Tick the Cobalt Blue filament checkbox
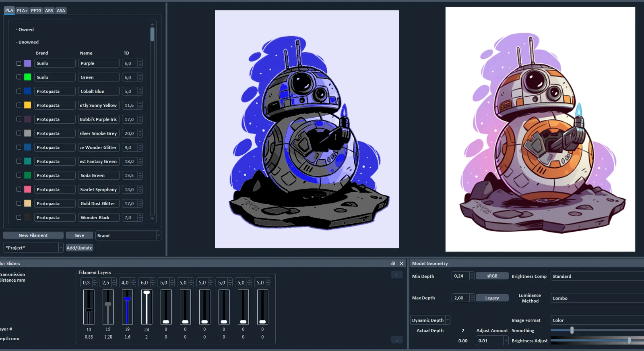This screenshot has height=351, width=644. (19, 91)
